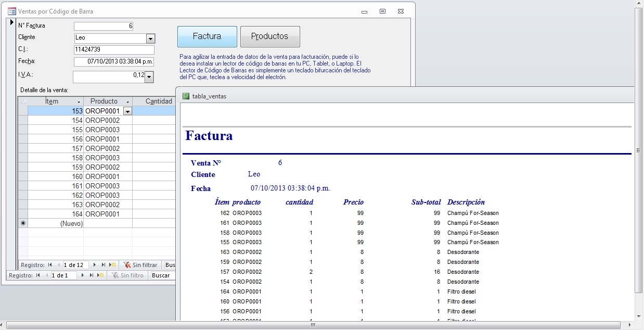Click the form icon in Ventas title bar
Viewport: 644px width, 330px height.
(x=11, y=11)
